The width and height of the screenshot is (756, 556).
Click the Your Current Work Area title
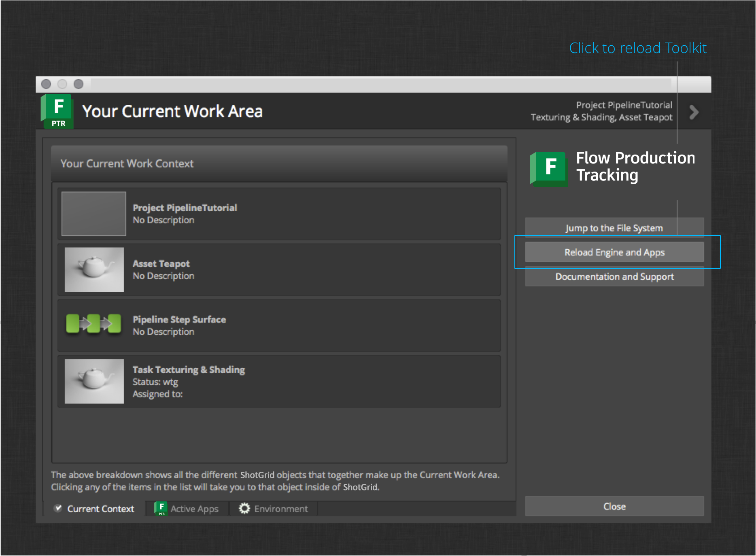(172, 111)
